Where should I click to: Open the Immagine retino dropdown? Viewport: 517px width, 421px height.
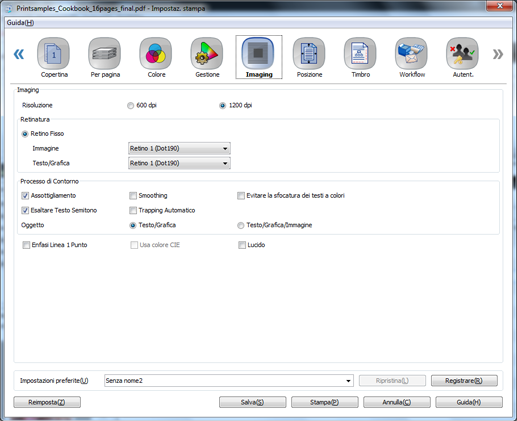[x=179, y=148]
